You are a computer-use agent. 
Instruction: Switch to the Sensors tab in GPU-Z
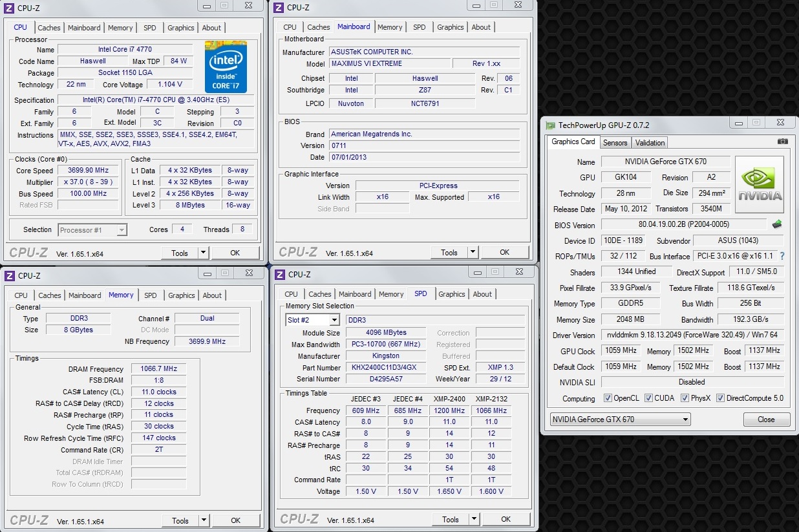click(615, 143)
